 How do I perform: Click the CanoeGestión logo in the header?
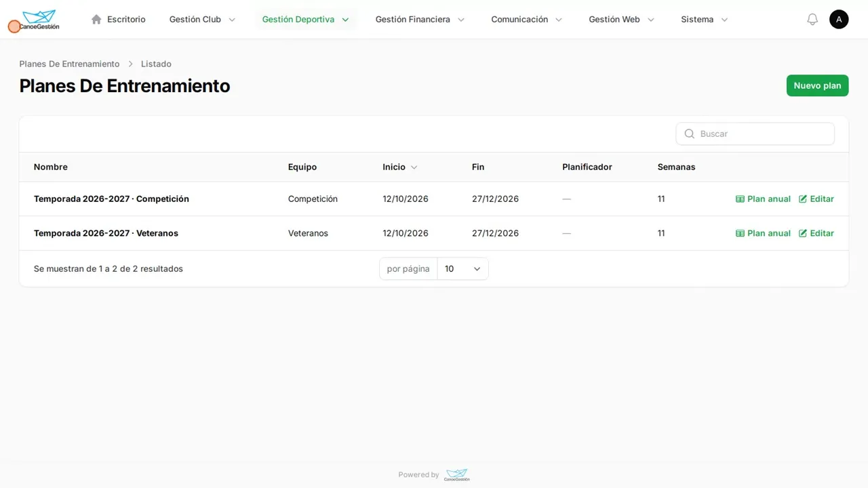(x=40, y=20)
